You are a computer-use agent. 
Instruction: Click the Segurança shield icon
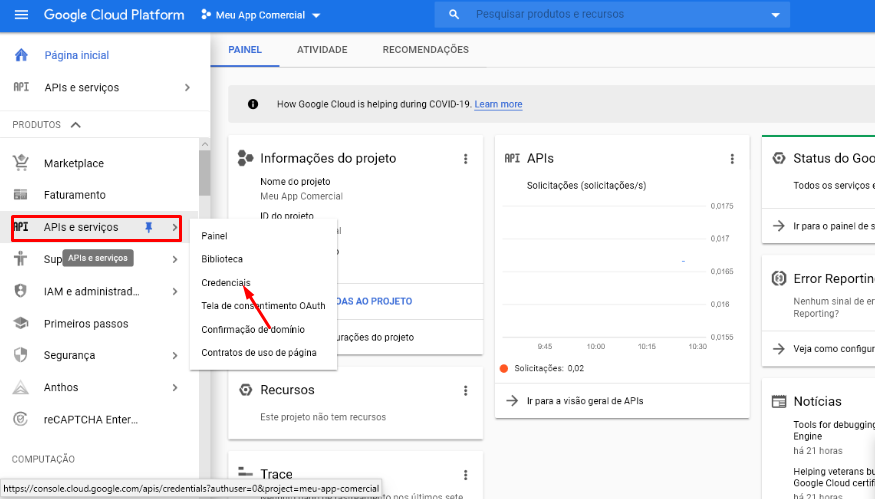point(21,355)
